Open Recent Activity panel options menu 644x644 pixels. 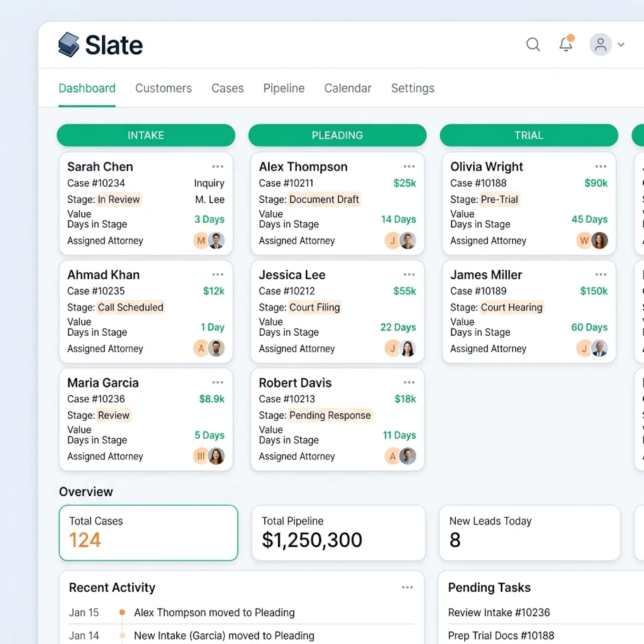[407, 588]
